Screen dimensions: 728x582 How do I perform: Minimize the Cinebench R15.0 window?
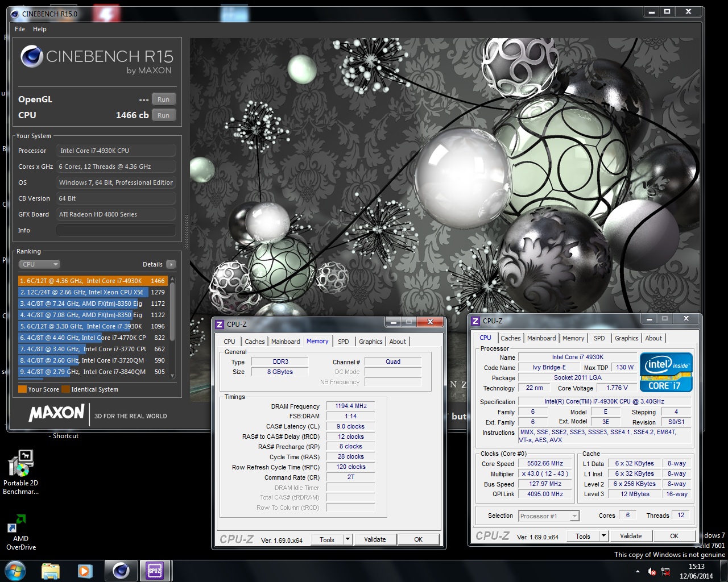coord(652,12)
